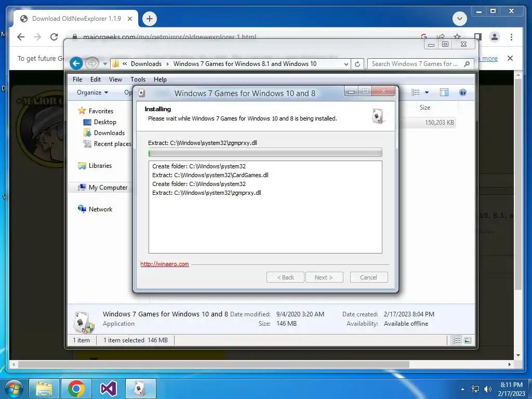The width and height of the screenshot is (532, 399).
Task: Open the Edit menu in Explorer
Action: coord(96,79)
